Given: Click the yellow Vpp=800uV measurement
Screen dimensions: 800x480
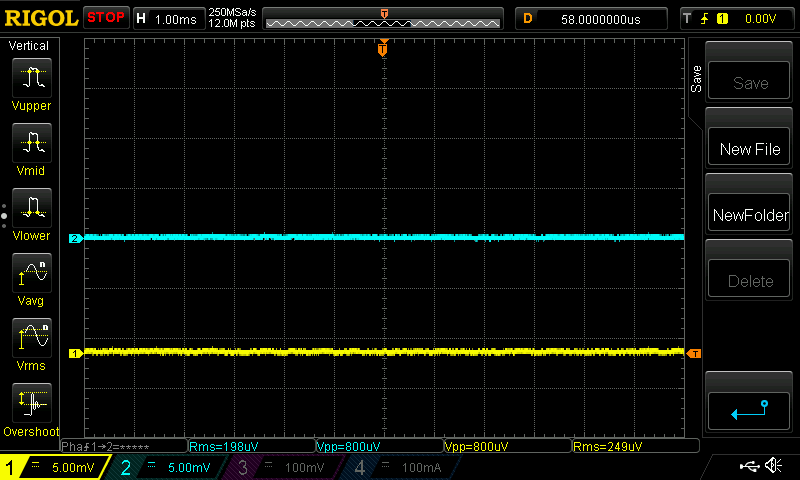Looking at the screenshot, I should coord(508,446).
